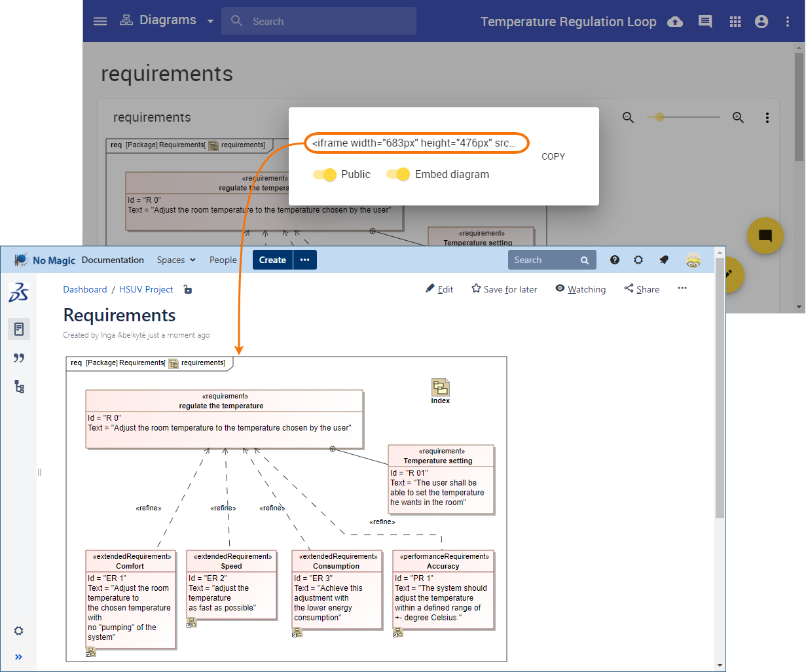Click the icon below Consumption box
806x672 pixels.
point(297,633)
